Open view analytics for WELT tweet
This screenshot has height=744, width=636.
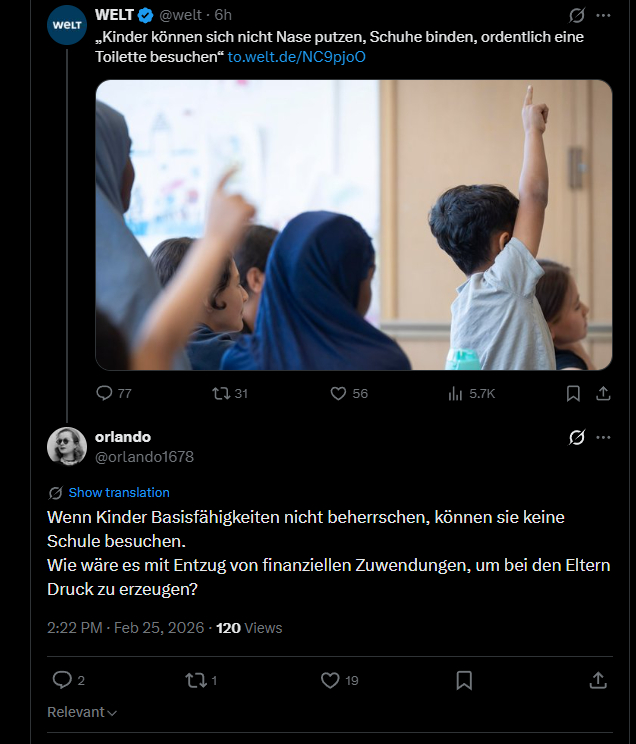(x=455, y=393)
